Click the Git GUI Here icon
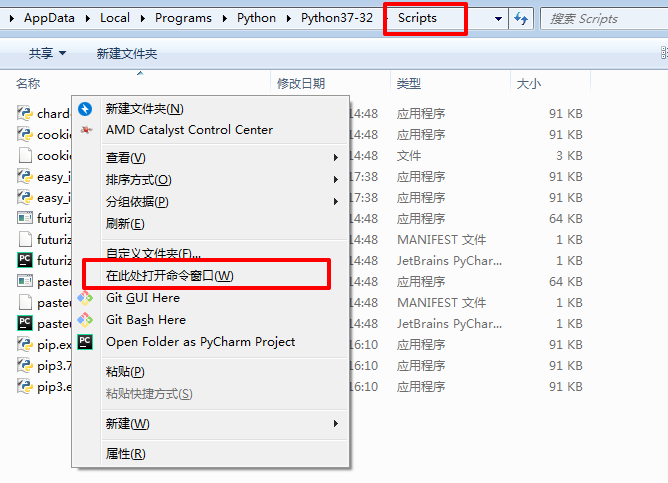Image resolution: width=668 pixels, height=483 pixels. click(86, 298)
